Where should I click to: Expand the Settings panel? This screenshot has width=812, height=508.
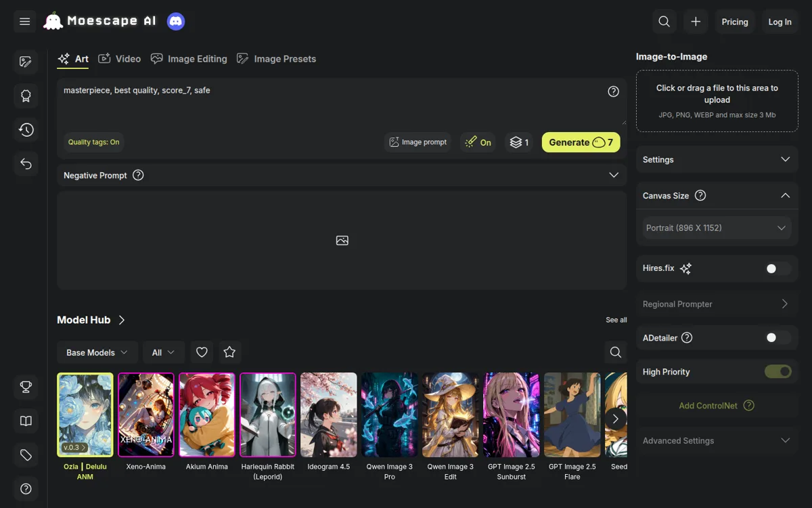click(717, 160)
